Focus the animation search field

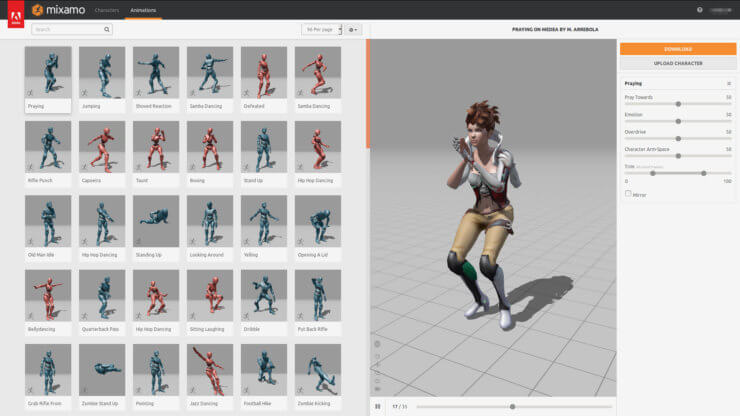tap(72, 29)
